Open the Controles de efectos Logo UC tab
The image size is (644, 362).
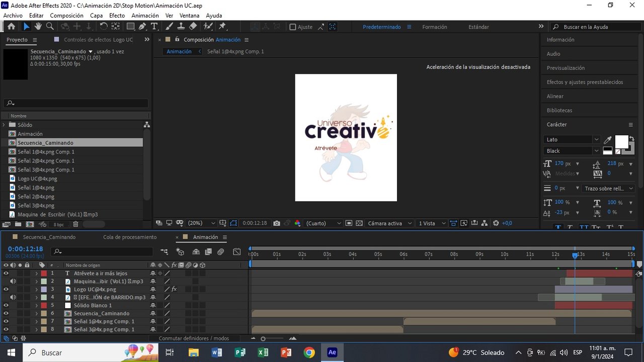click(x=99, y=40)
